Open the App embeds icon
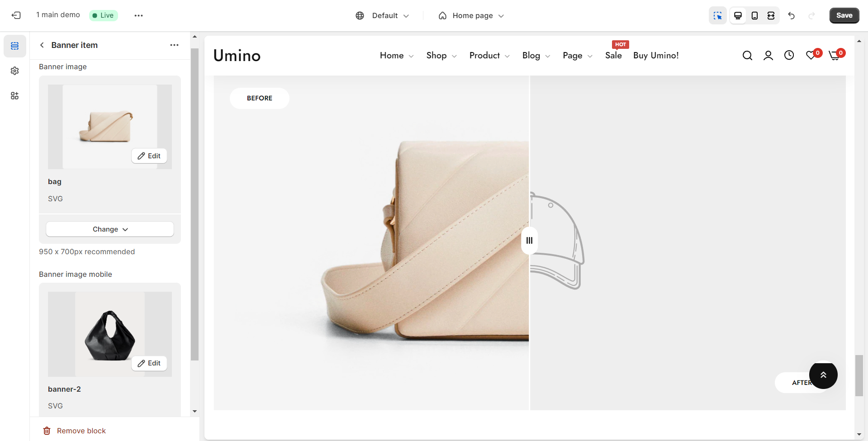Image resolution: width=868 pixels, height=441 pixels. pos(15,96)
